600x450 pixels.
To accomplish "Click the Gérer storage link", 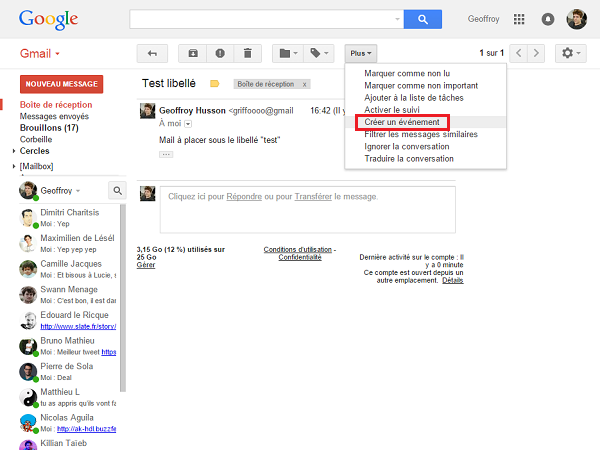I will click(x=146, y=265).
